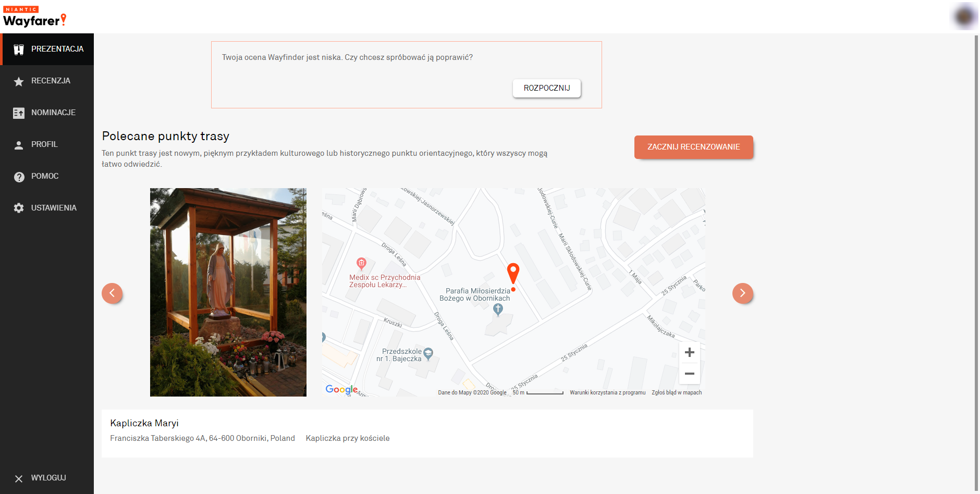980x494 pixels.
Task: Open the user profile avatar
Action: click(x=964, y=17)
